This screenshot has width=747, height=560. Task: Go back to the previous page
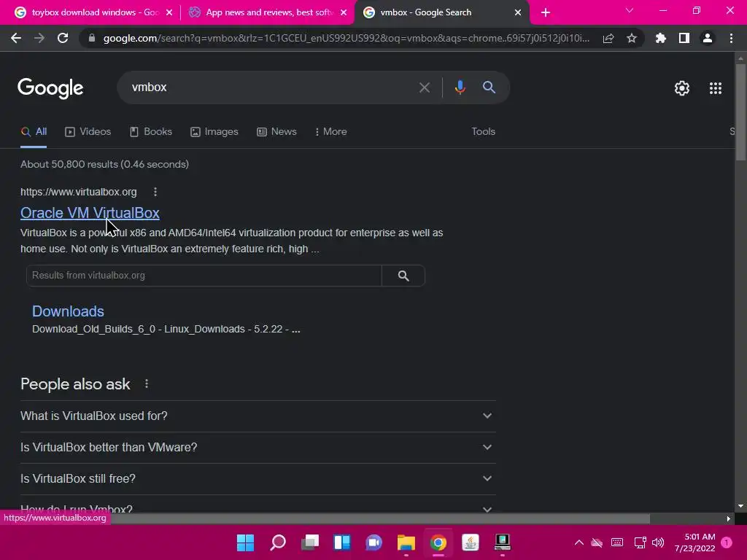point(16,38)
